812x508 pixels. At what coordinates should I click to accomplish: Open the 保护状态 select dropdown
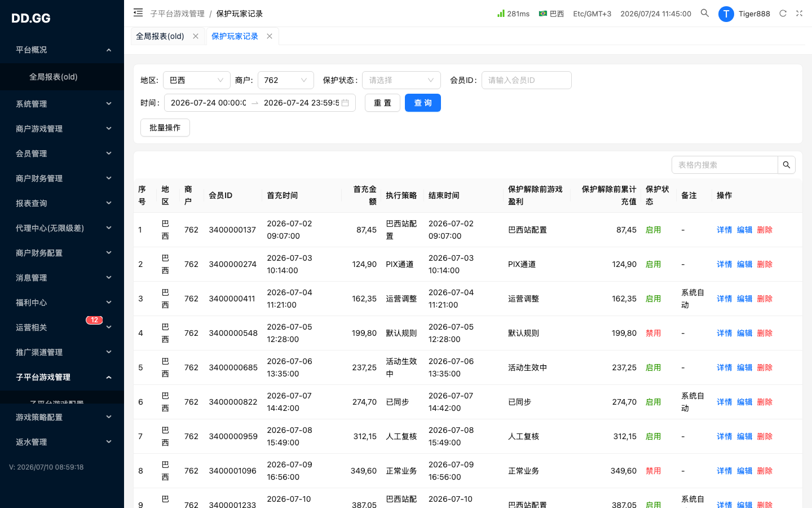click(x=401, y=80)
